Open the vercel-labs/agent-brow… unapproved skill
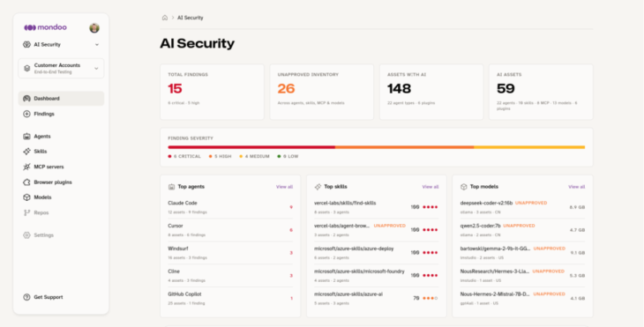Viewport: 644px width, 327px height. pos(376,230)
